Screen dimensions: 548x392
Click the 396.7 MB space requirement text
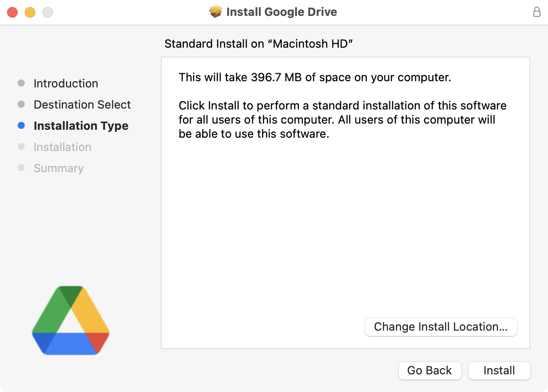click(x=314, y=77)
